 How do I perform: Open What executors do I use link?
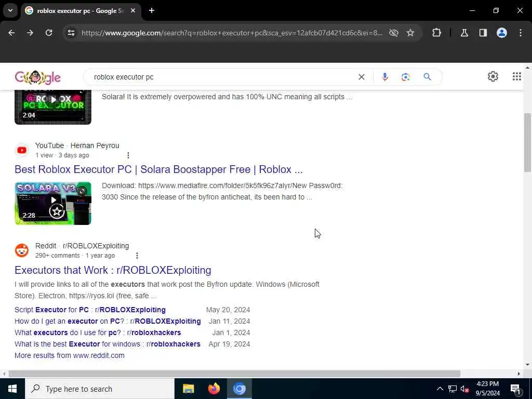[98, 333]
